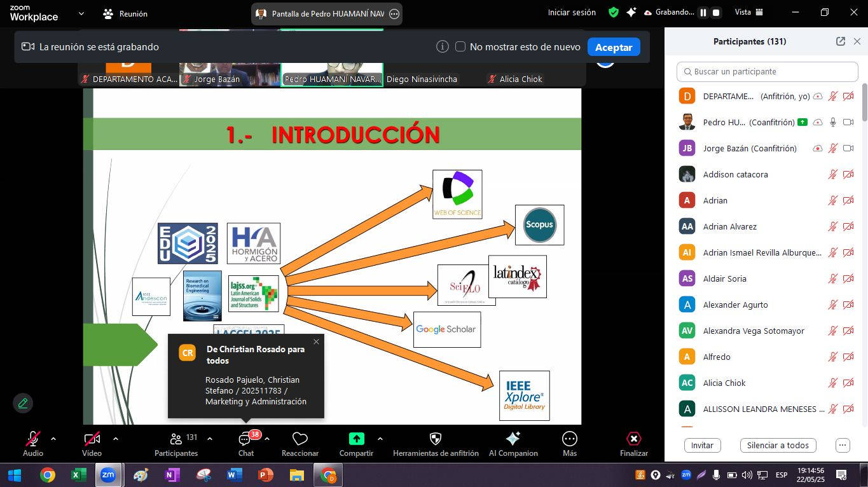Click the Grabando... recording indicator
Screen dimensions: 868x487
coord(669,12)
